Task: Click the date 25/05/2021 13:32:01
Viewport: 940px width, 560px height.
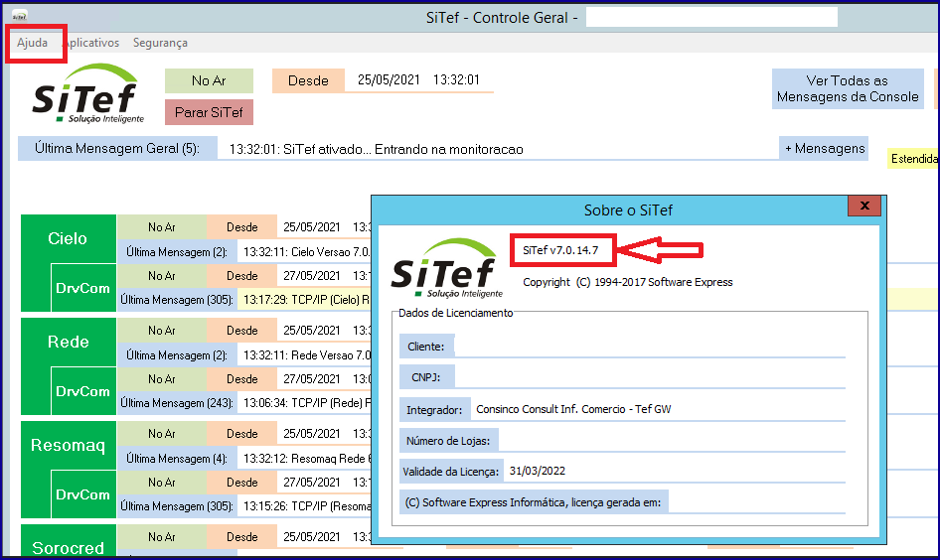Action: (418, 79)
